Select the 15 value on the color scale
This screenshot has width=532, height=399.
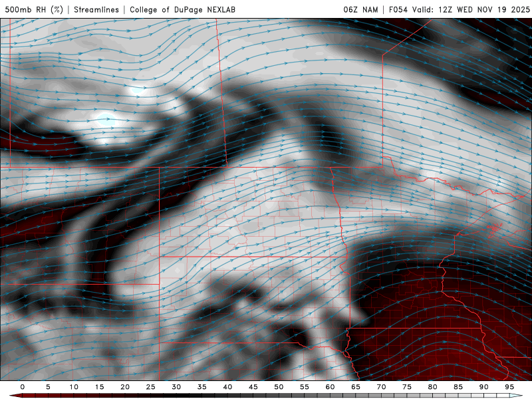tap(99, 387)
